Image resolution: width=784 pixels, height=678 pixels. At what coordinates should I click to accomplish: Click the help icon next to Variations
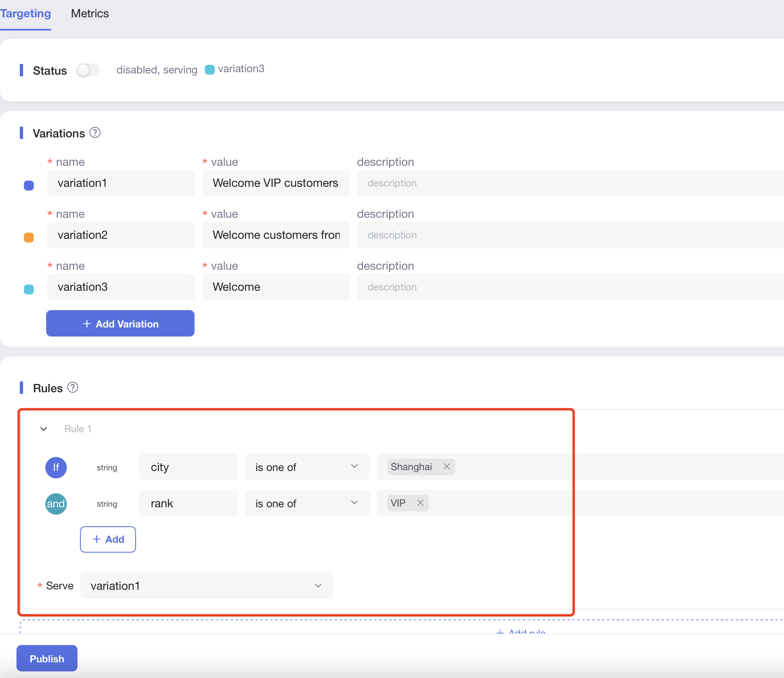pyautogui.click(x=95, y=133)
